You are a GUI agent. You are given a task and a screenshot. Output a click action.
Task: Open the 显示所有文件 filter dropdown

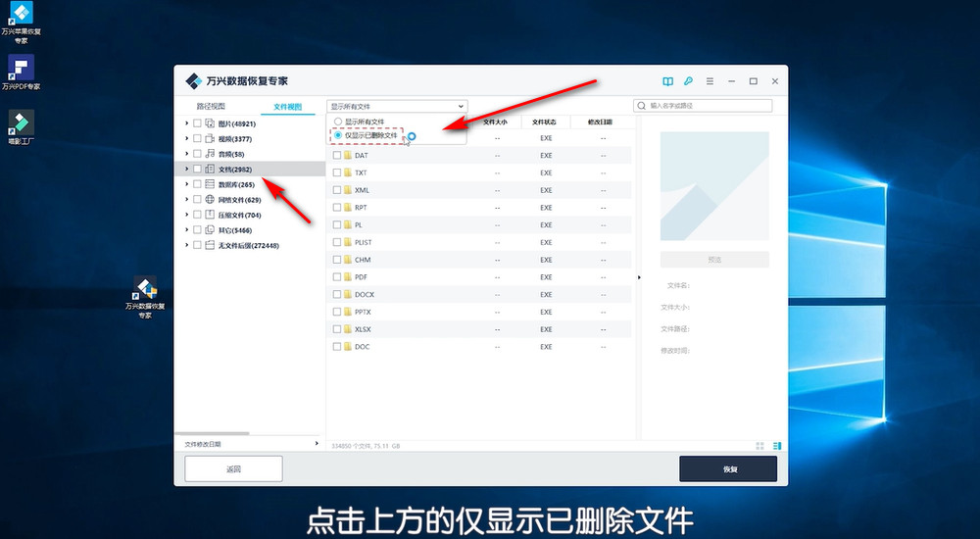click(397, 106)
